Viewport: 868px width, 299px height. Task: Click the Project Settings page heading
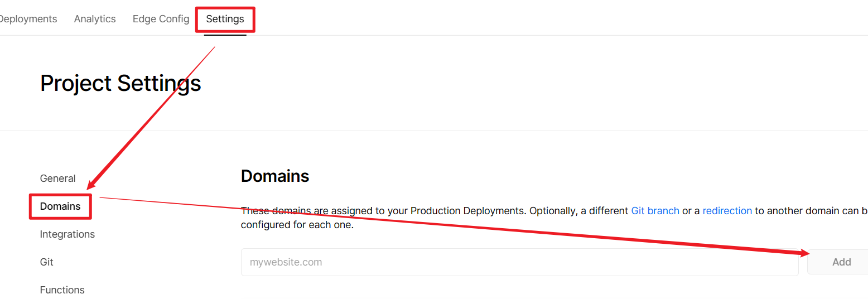pos(120,84)
